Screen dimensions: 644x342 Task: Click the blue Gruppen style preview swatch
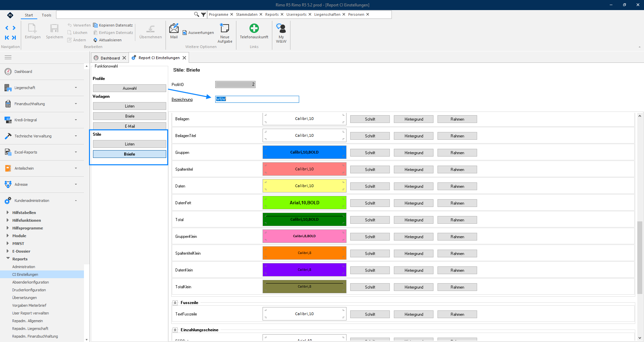(x=305, y=152)
